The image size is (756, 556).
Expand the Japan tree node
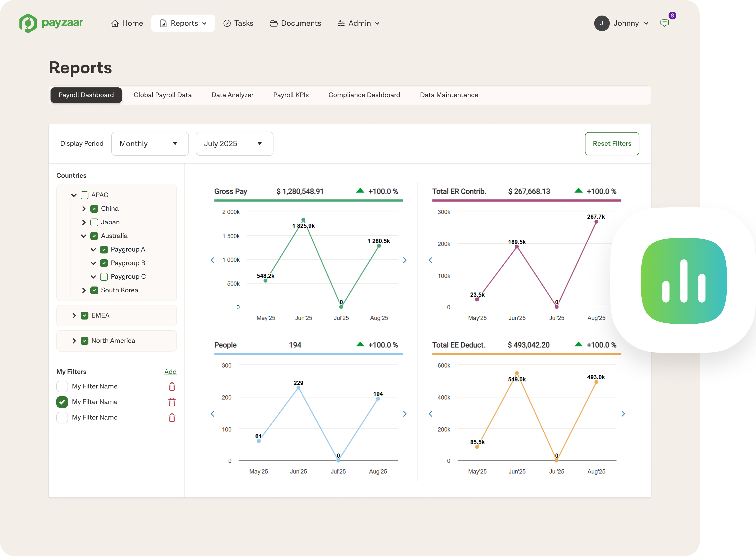[x=84, y=222]
